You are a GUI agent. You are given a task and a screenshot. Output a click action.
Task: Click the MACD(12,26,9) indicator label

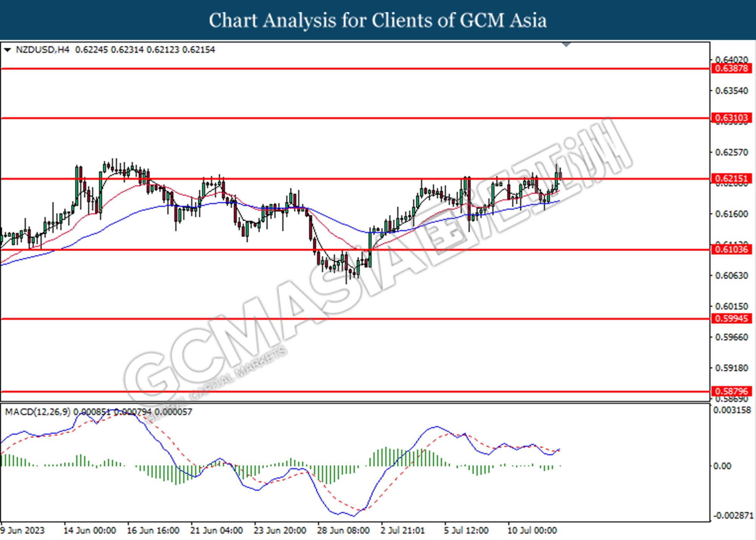[x=37, y=412]
